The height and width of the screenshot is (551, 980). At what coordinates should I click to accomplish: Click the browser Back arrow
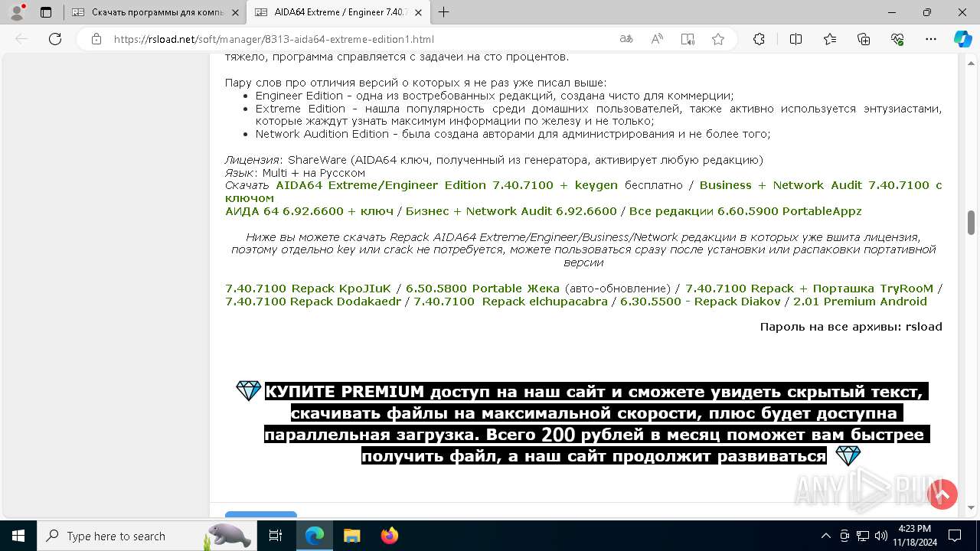pyautogui.click(x=21, y=39)
